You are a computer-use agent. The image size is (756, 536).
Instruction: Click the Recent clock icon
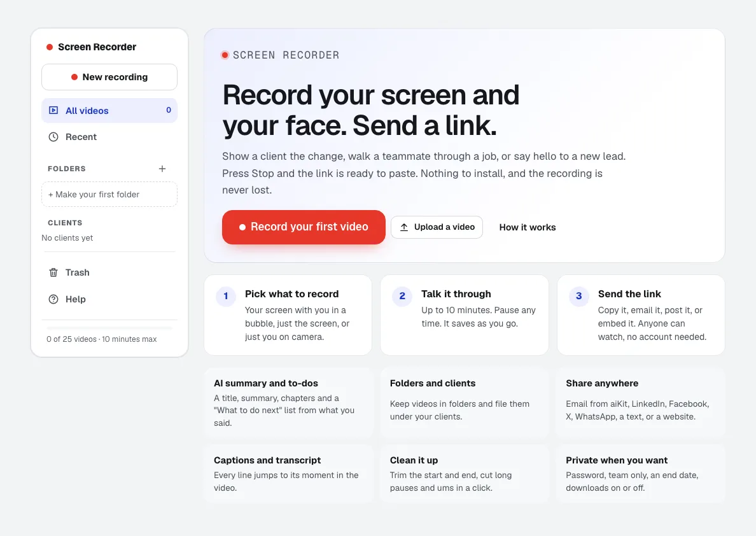point(53,137)
